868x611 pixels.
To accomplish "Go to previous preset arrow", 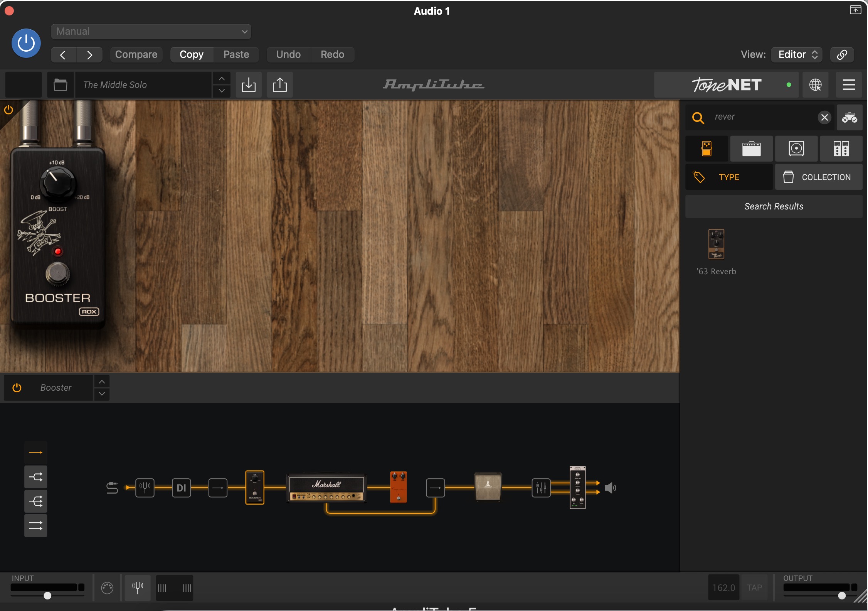I will (63, 54).
